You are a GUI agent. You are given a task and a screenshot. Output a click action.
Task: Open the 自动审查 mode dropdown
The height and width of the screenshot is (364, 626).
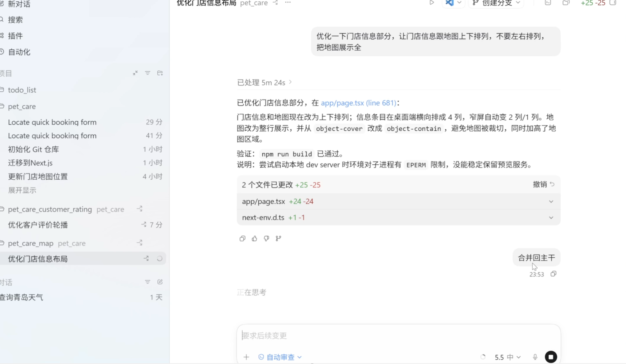tap(280, 357)
